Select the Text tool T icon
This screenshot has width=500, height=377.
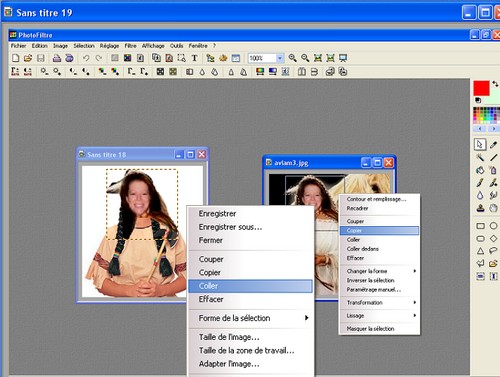pos(194,58)
